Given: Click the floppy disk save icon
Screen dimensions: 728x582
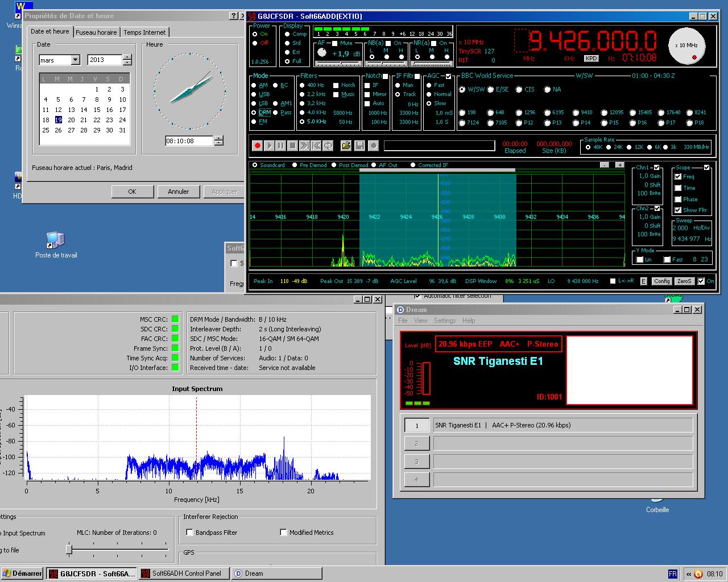Looking at the screenshot, I should click(x=359, y=146).
